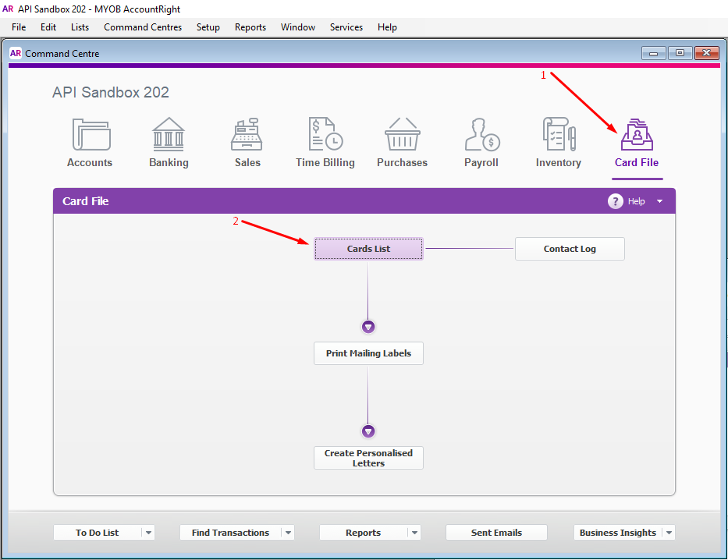Screen dimensions: 728x560
Task: Expand the Help dropdown arrow in Card File header
Action: (x=660, y=201)
